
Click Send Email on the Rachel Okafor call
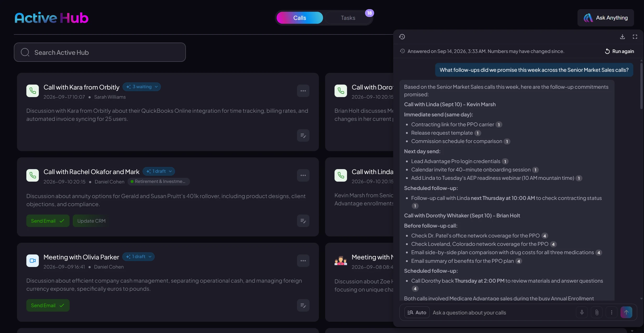click(48, 221)
